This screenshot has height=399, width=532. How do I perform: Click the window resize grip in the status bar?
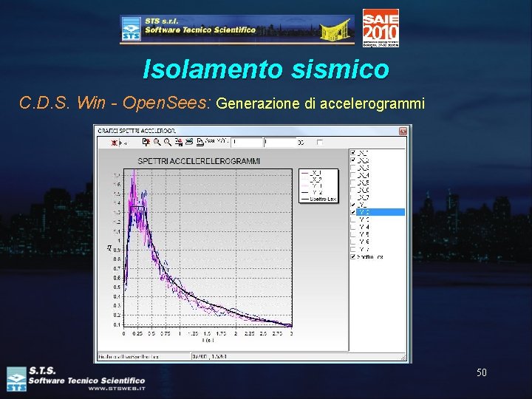(x=403, y=357)
